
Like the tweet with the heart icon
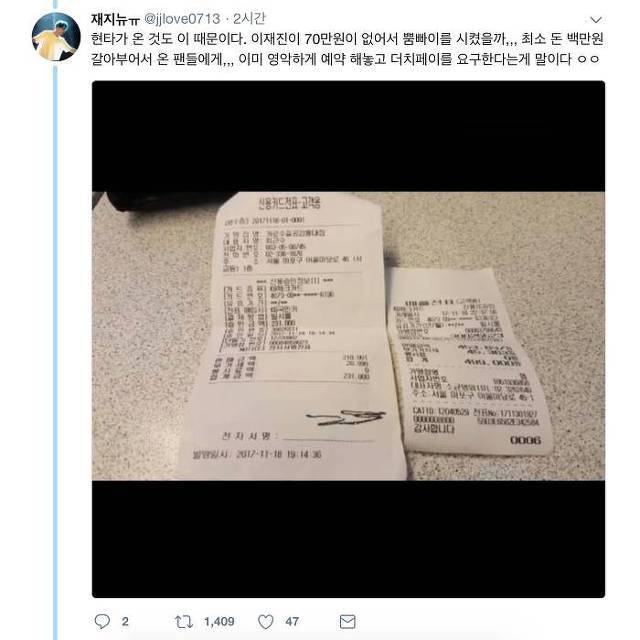[266, 622]
